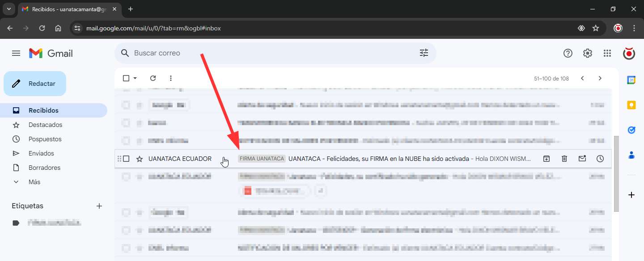Open the FIRMA en la NUBE email
644x261 pixels.
[378, 159]
